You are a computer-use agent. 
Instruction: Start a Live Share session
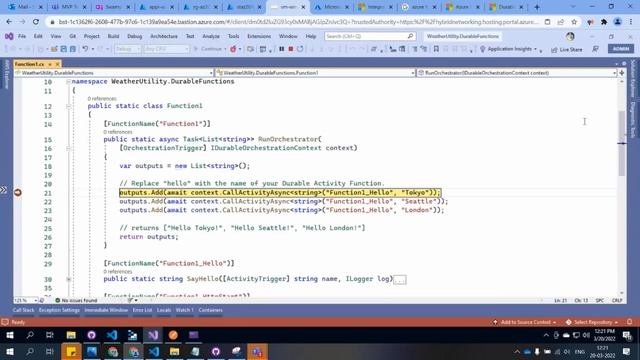pyautogui.click(x=567, y=49)
